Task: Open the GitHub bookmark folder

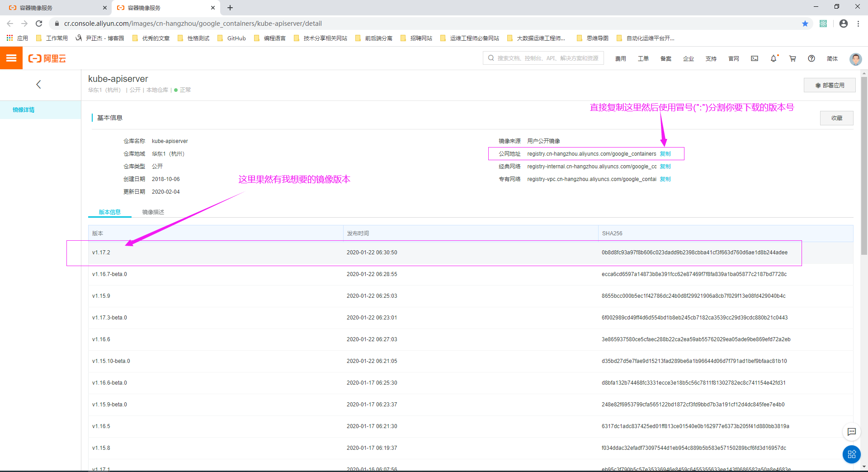Action: point(231,38)
